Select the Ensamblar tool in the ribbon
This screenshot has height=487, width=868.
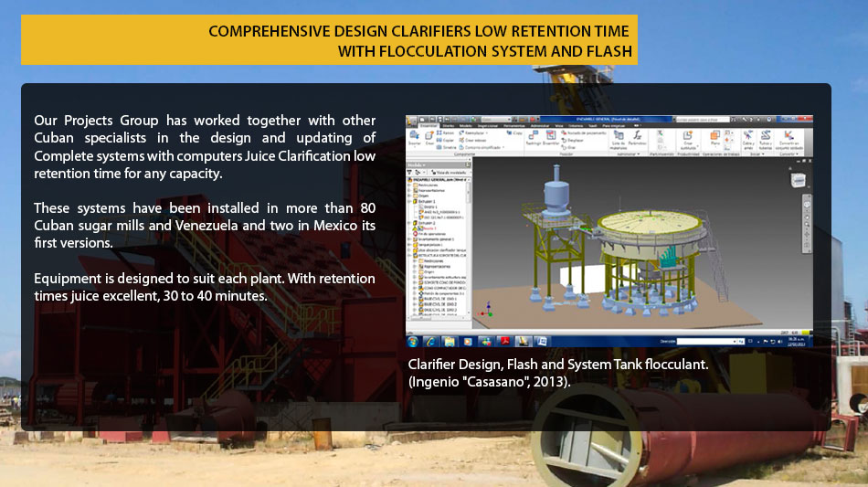pyautogui.click(x=552, y=138)
